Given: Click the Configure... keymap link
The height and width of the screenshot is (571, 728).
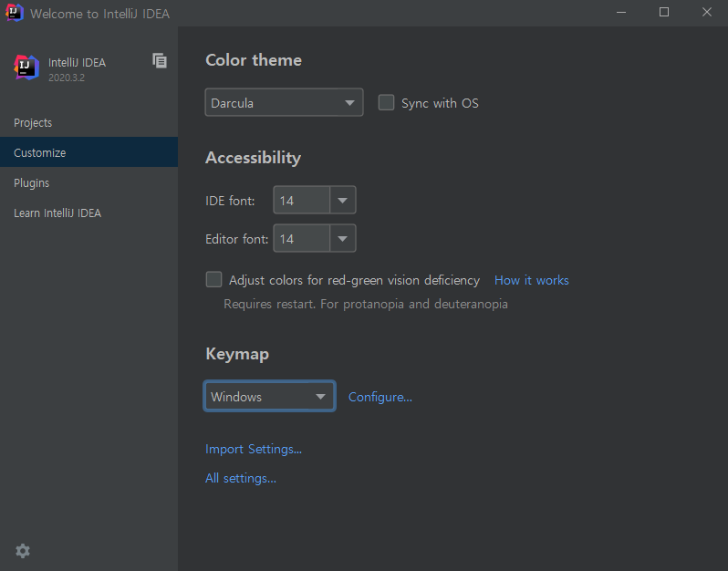Looking at the screenshot, I should click(x=380, y=397).
